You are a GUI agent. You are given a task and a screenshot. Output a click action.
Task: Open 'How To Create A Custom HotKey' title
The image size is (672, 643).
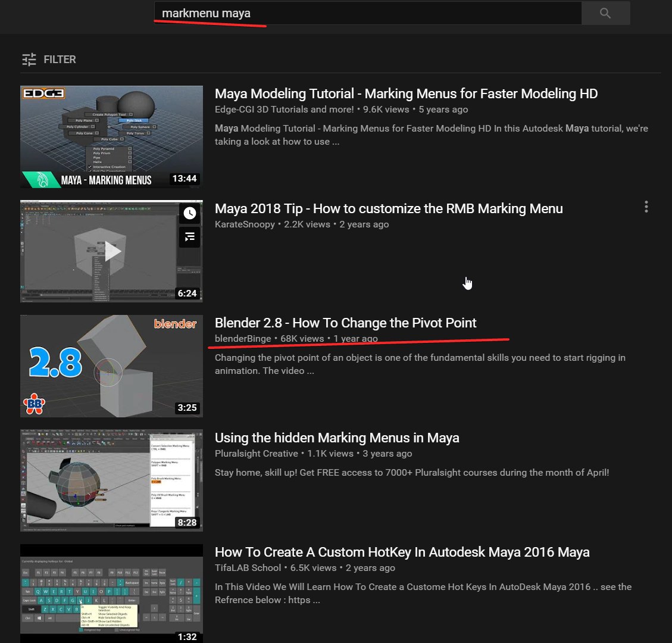tap(402, 552)
